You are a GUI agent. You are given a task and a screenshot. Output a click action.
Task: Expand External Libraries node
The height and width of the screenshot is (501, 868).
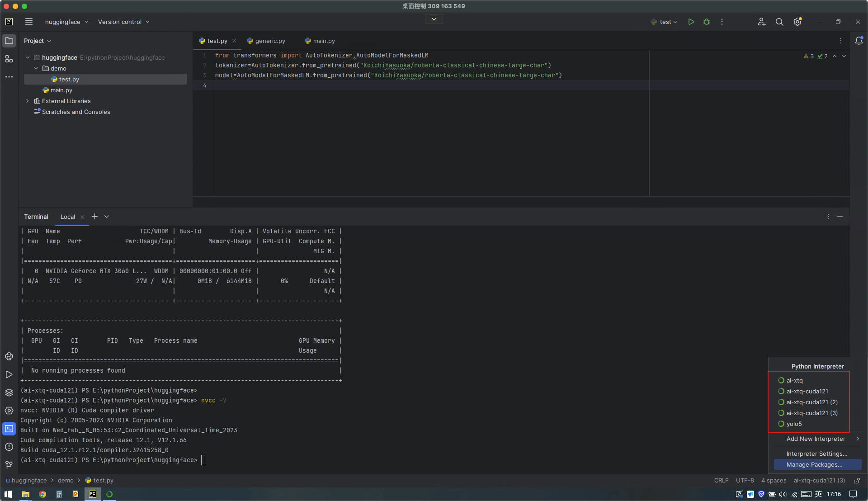coord(28,101)
